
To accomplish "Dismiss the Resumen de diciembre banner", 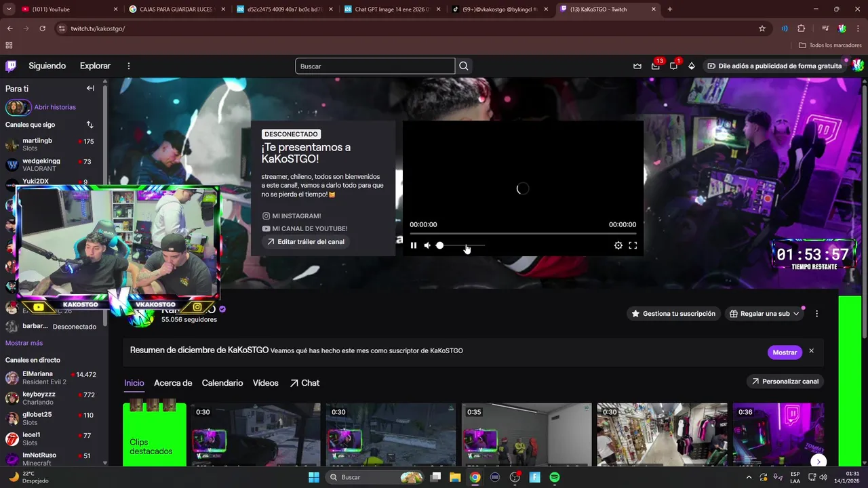I will tap(811, 351).
